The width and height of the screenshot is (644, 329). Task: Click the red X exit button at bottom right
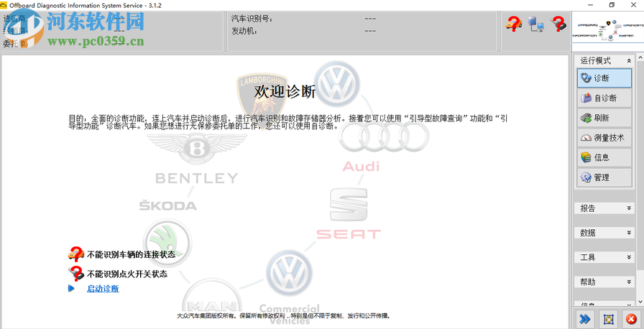click(630, 319)
